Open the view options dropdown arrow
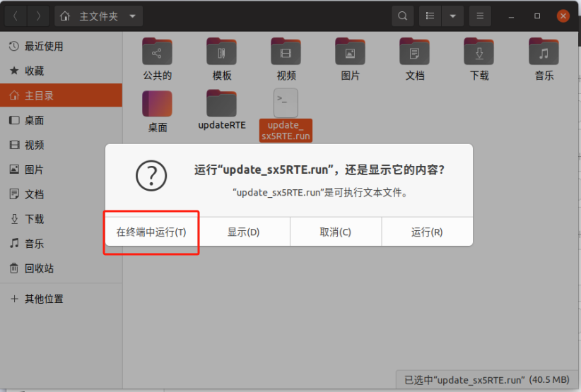Image resolution: width=581 pixels, height=392 pixels. (452, 16)
